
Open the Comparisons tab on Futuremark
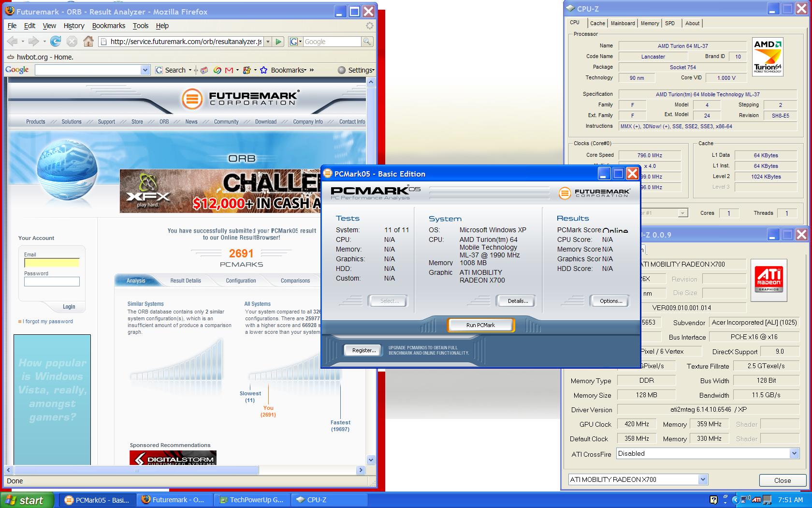(295, 281)
